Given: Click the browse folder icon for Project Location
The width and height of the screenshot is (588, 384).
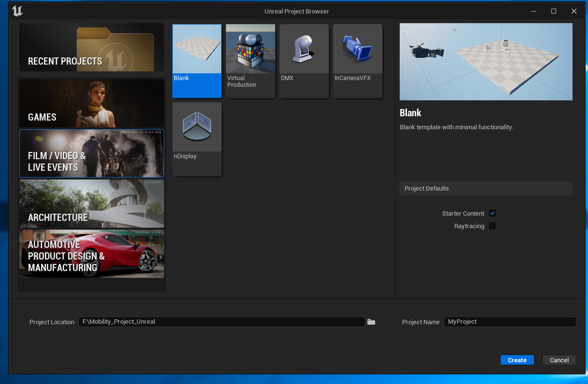Looking at the screenshot, I should 371,322.
